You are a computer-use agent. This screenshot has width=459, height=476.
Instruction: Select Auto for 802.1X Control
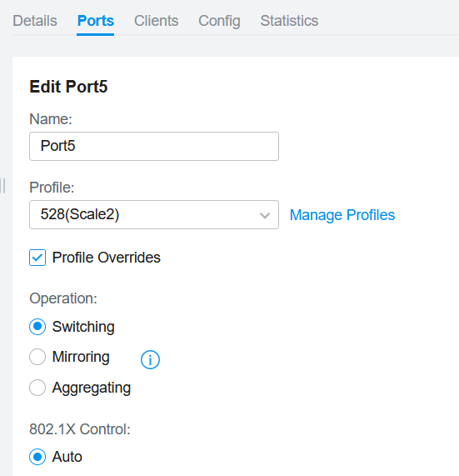coord(37,457)
